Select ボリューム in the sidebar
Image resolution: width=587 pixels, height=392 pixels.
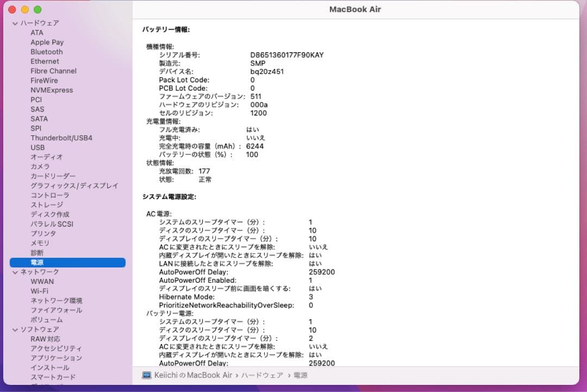pos(47,320)
